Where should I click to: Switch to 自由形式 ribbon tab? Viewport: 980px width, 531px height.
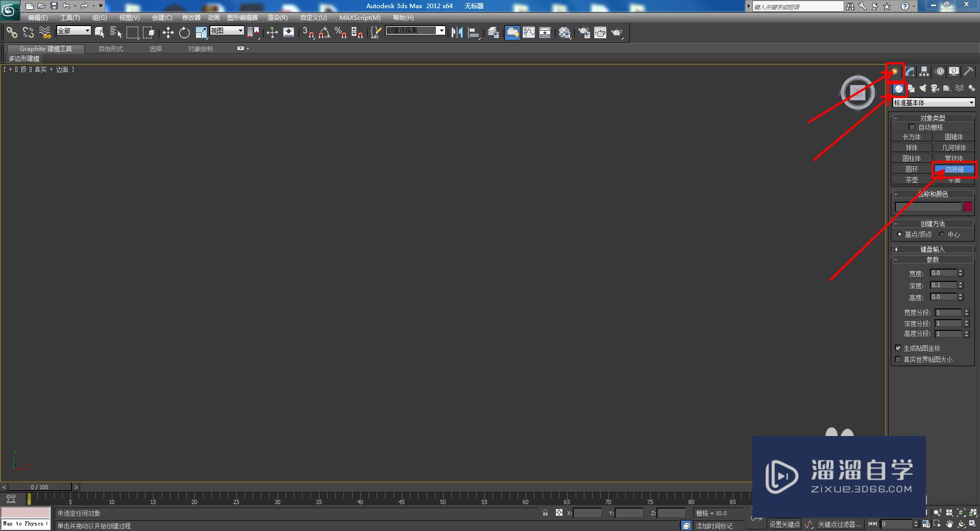click(111, 49)
